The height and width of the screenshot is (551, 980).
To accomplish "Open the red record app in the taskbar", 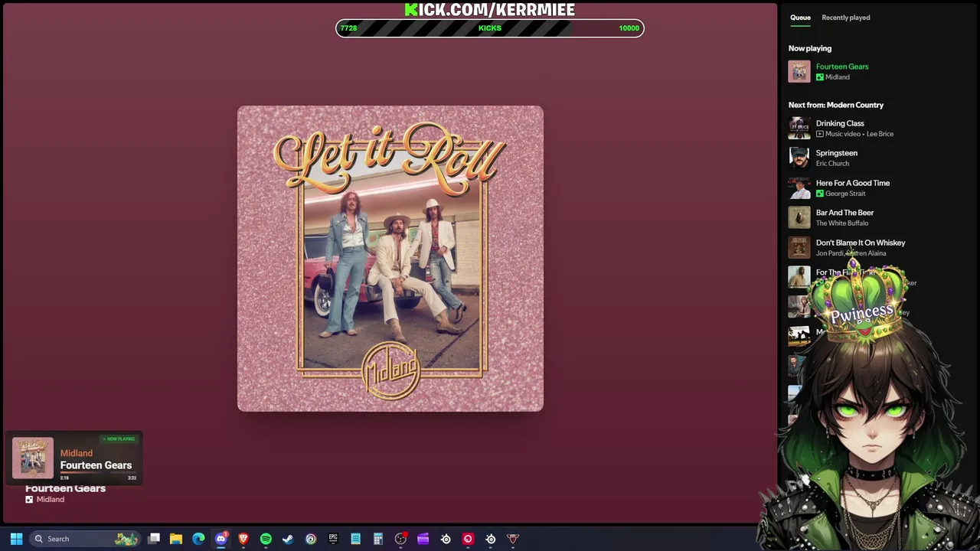I will (x=468, y=539).
